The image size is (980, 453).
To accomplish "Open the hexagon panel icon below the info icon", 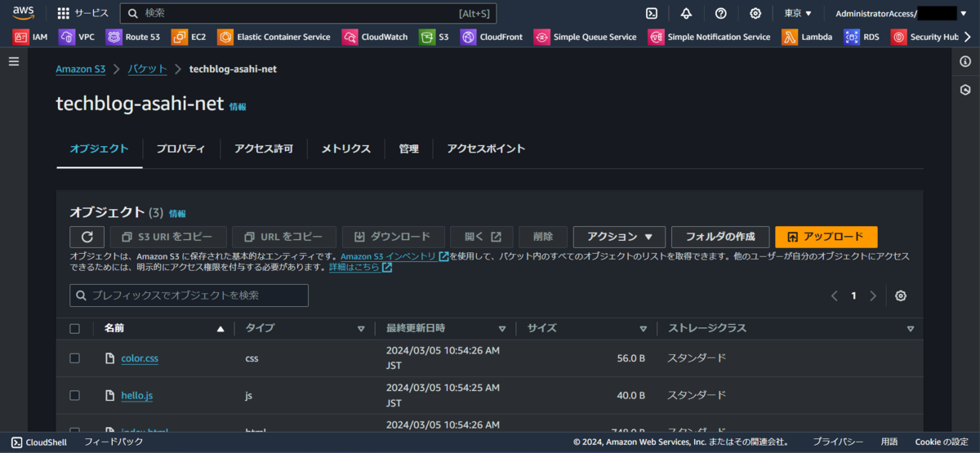I will pos(965,90).
